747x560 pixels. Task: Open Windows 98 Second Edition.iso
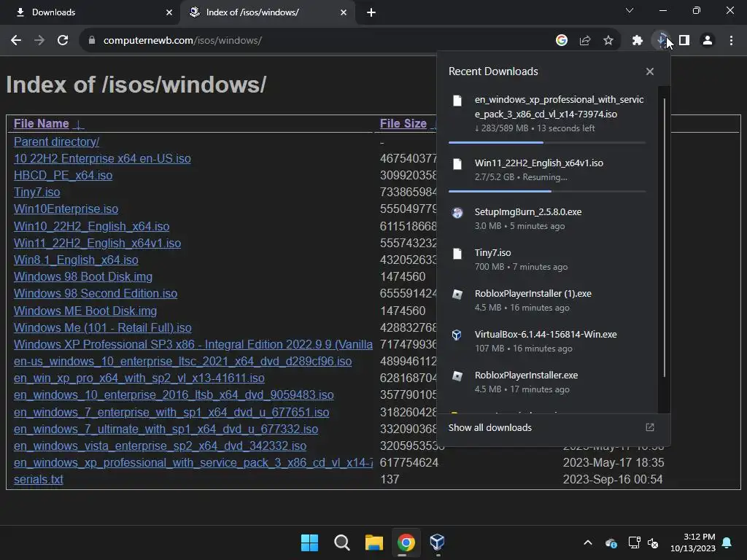pyautogui.click(x=96, y=293)
